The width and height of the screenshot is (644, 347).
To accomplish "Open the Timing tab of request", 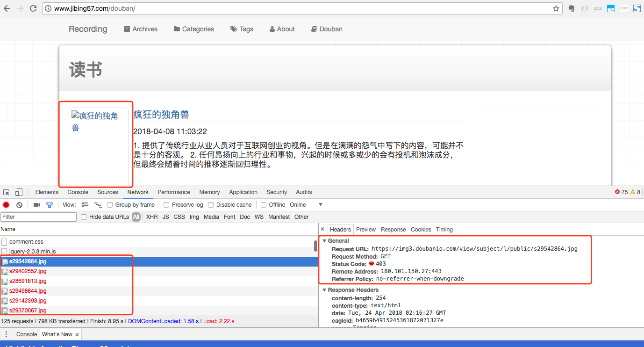I will tap(444, 230).
